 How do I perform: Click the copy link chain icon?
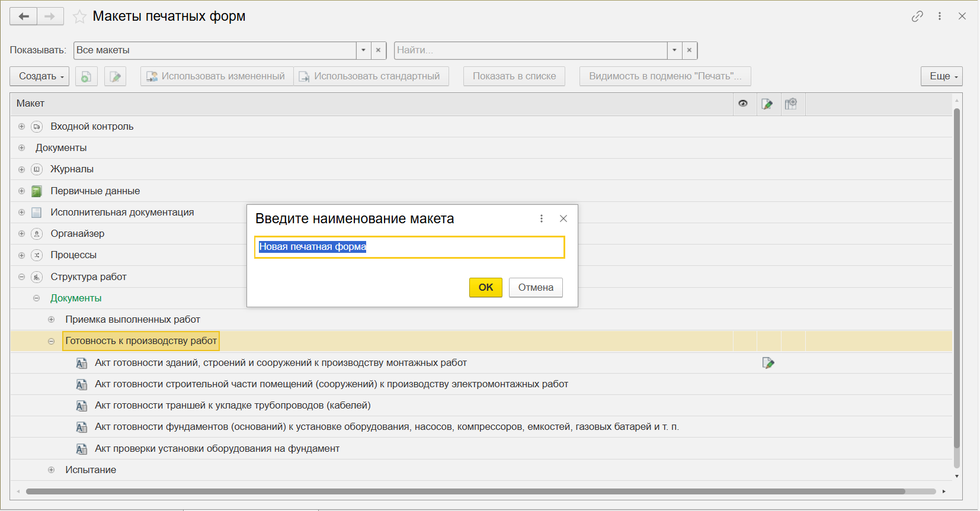point(917,17)
